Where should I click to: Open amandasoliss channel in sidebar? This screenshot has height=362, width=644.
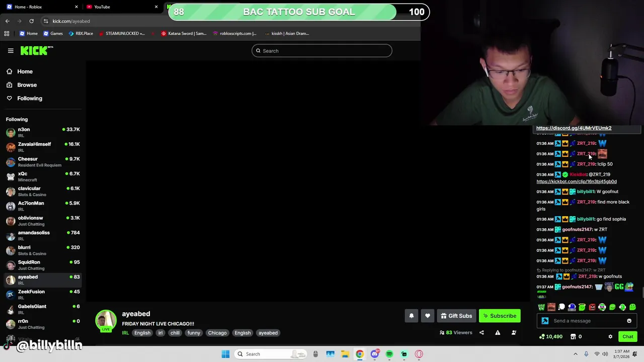43,235
